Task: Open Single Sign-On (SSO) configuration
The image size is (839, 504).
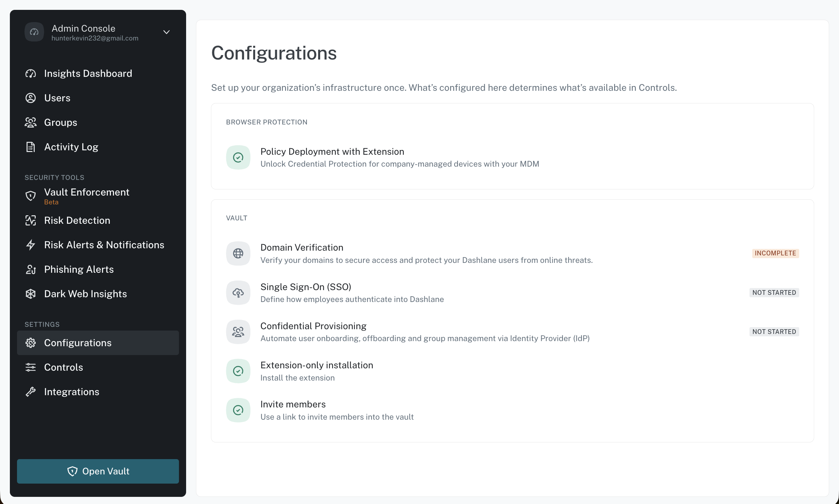Action: coord(512,292)
